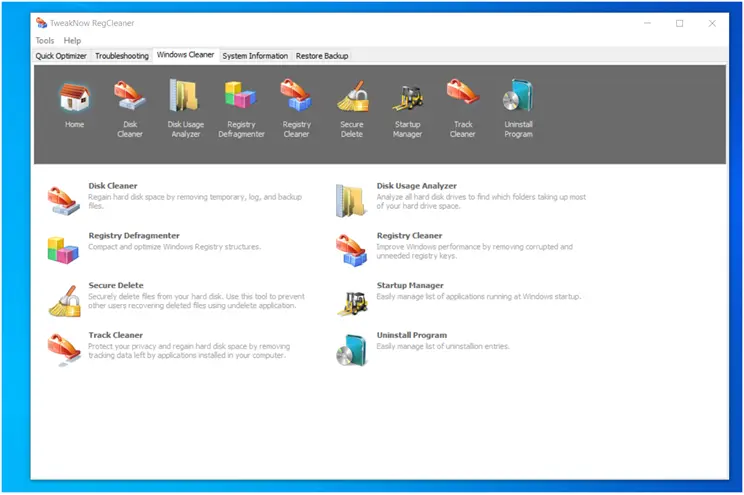Minimize the TweakNow RegCleaner window

click(647, 23)
